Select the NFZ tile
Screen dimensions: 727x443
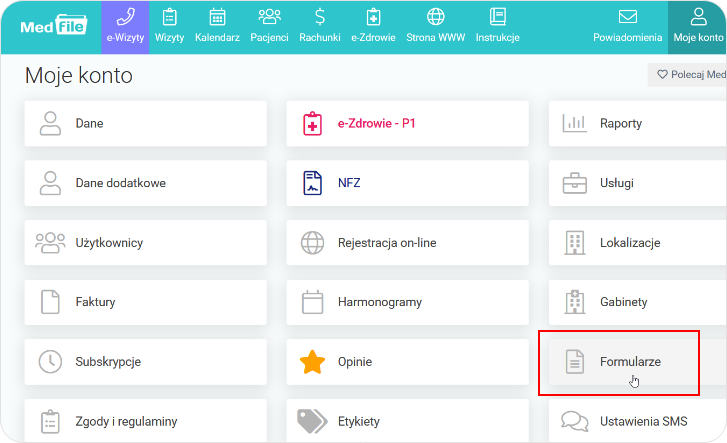click(407, 184)
